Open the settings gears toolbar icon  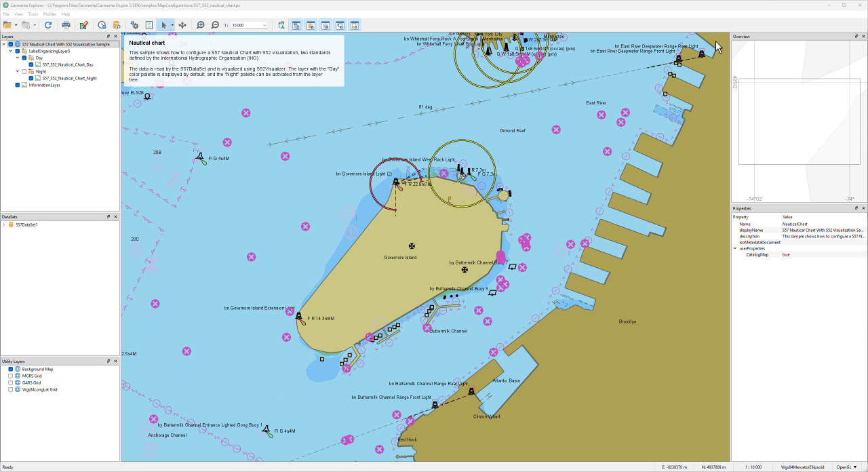pyautogui.click(x=134, y=25)
